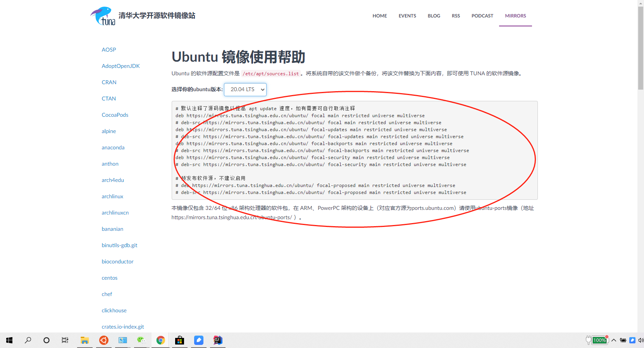The image size is (644, 348).
Task: Open bananian mirror help
Action: [112, 229]
